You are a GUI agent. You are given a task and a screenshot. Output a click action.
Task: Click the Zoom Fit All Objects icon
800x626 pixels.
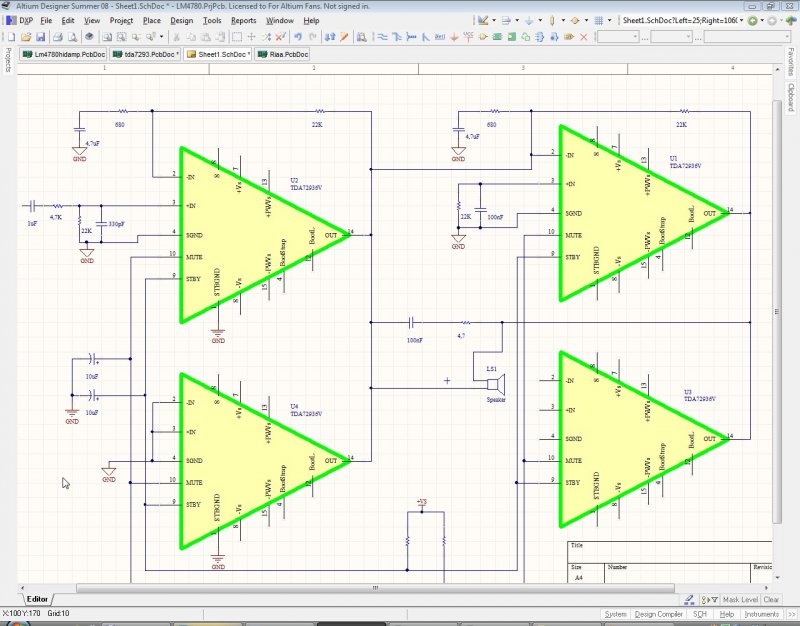tap(107, 37)
